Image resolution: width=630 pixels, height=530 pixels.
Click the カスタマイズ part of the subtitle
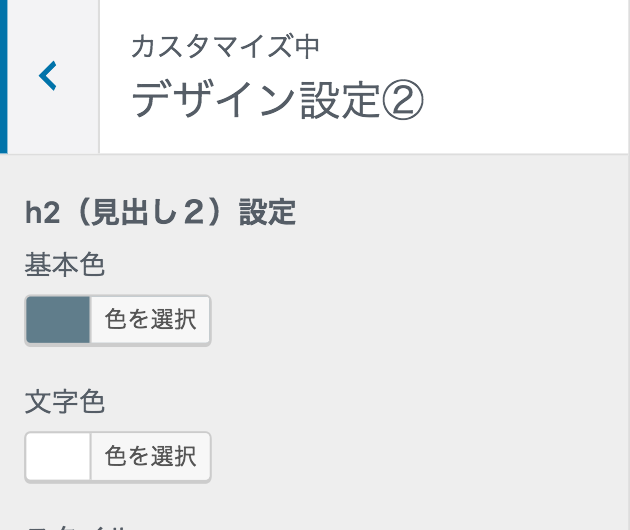click(212, 46)
